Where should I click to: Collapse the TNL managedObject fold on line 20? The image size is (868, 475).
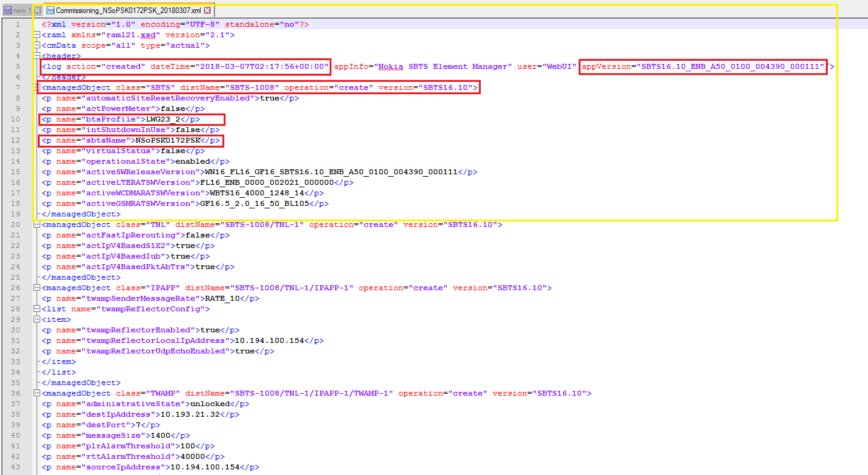[x=36, y=224]
